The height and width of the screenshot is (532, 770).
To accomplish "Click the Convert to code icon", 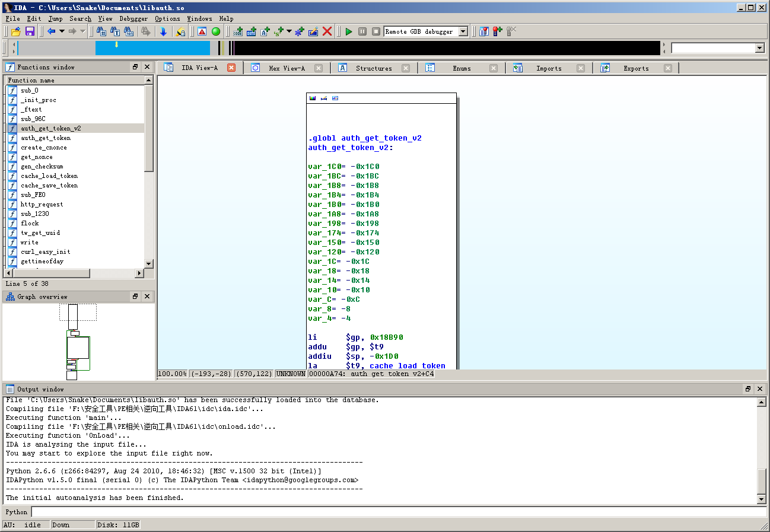I will pyautogui.click(x=238, y=31).
